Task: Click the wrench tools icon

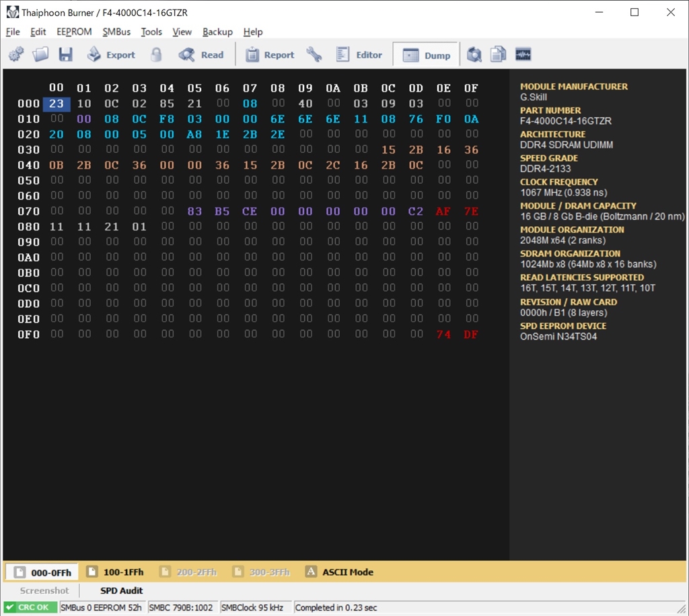Action: tap(314, 55)
